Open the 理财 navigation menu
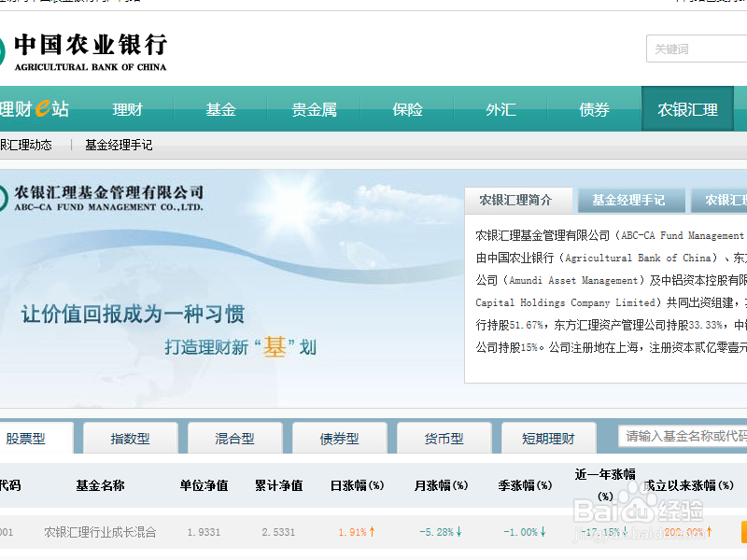The height and width of the screenshot is (560, 747). point(127,109)
